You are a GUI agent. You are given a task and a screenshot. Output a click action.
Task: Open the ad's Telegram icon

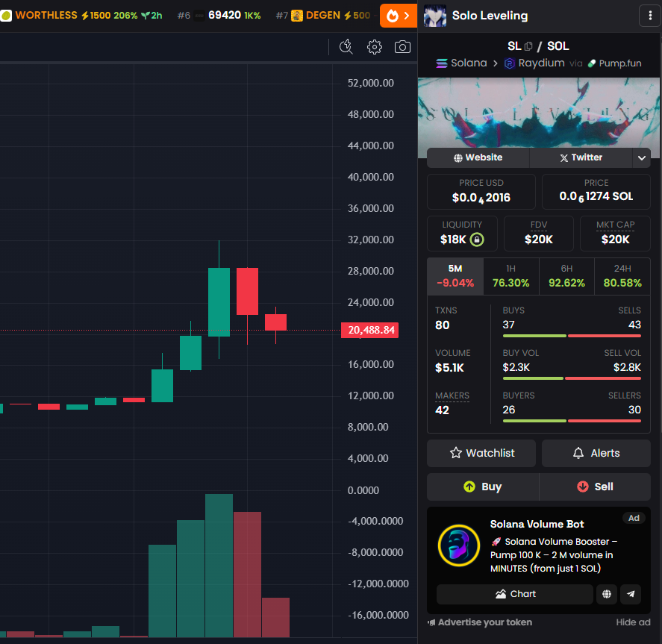[631, 594]
